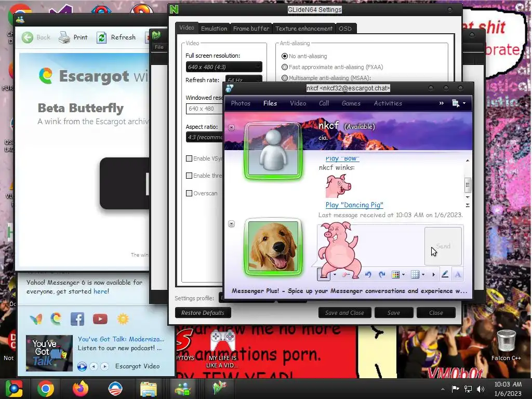Click the Back arrow icon in Escargot window

(28, 37)
